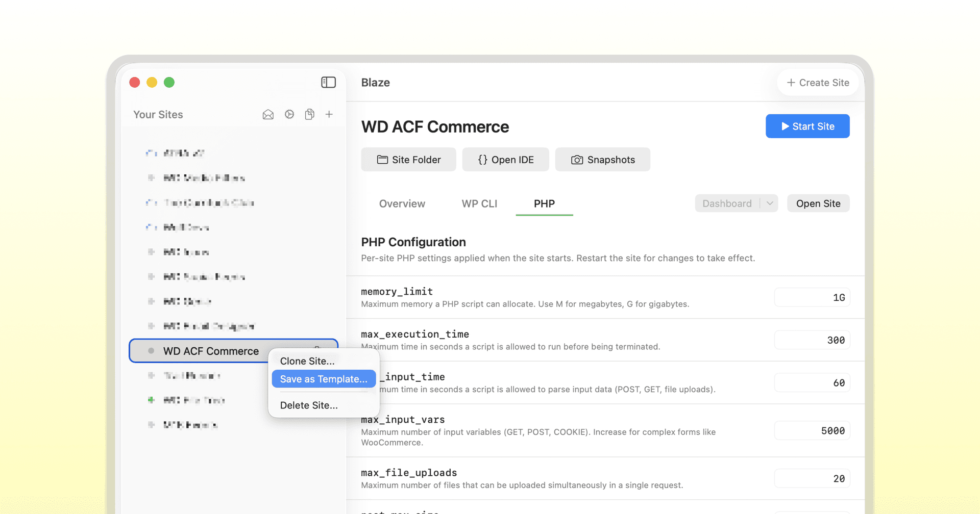Click the gray status dot of WD ACF Commerce

click(151, 351)
